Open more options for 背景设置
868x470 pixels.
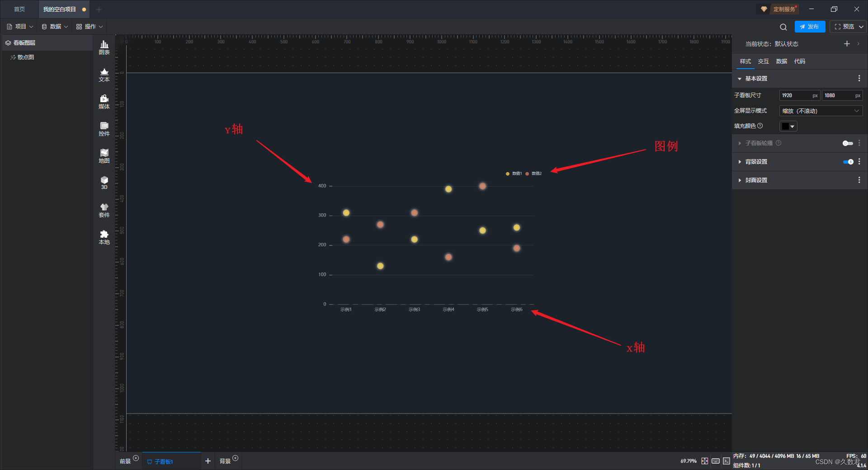coord(859,162)
